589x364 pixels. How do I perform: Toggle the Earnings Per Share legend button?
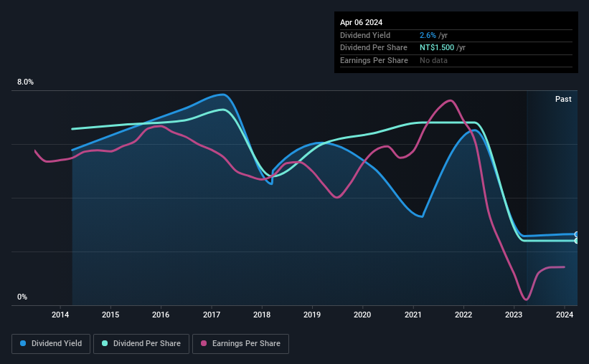pyautogui.click(x=240, y=344)
